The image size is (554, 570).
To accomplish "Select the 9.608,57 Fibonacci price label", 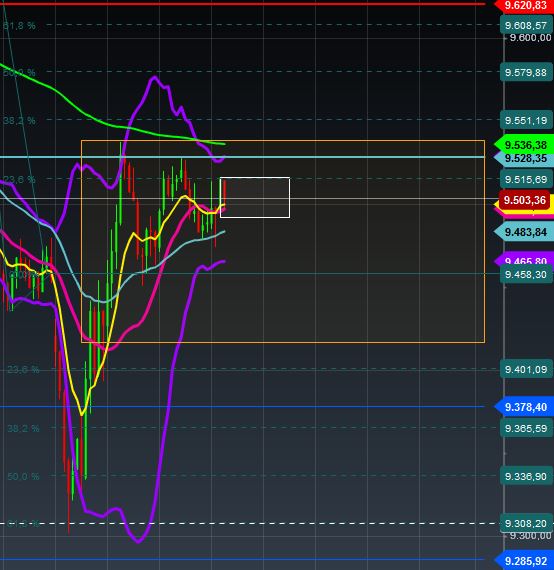I will [x=526, y=25].
